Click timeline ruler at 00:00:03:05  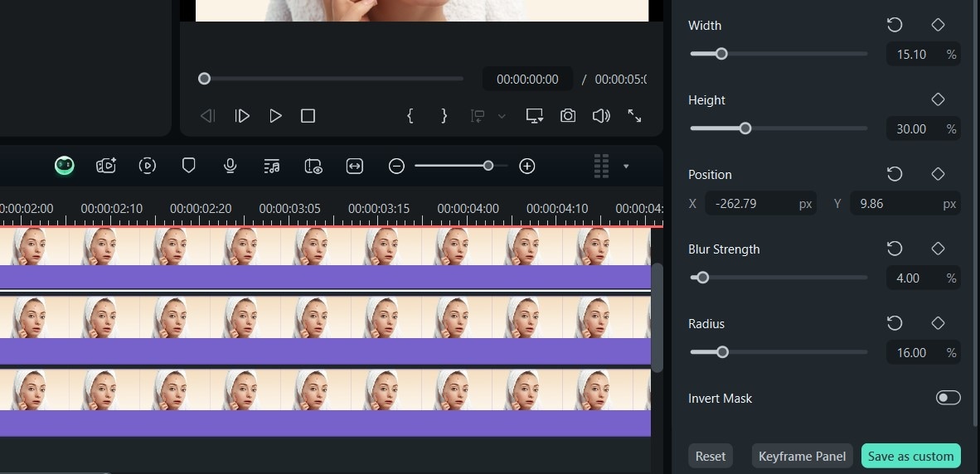pos(289,209)
